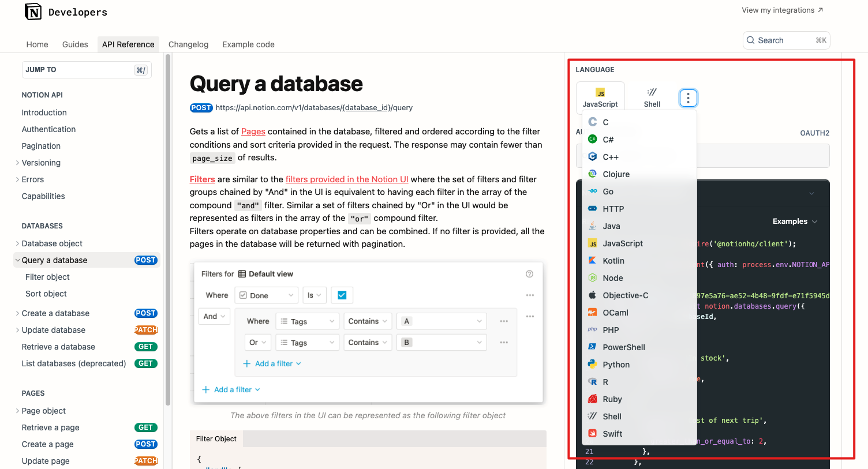Click the filter help question mark icon

tap(529, 274)
